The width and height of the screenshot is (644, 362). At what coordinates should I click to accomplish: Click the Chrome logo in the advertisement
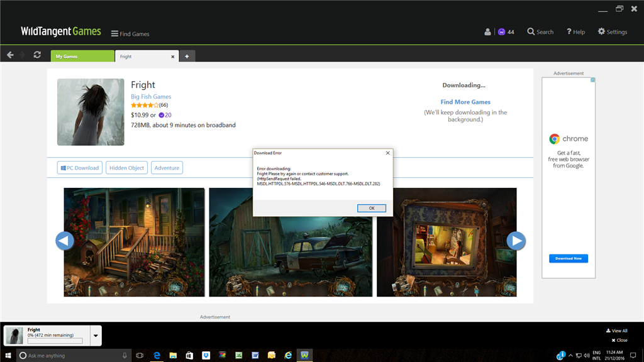[x=555, y=139]
